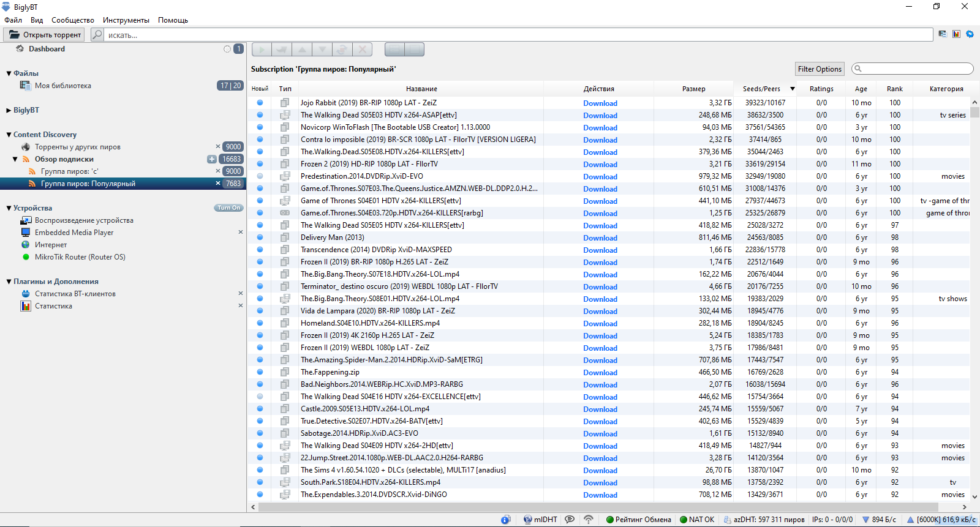Download Jojo Rabbit (2019) torrent
This screenshot has height=527, width=980.
[600, 103]
